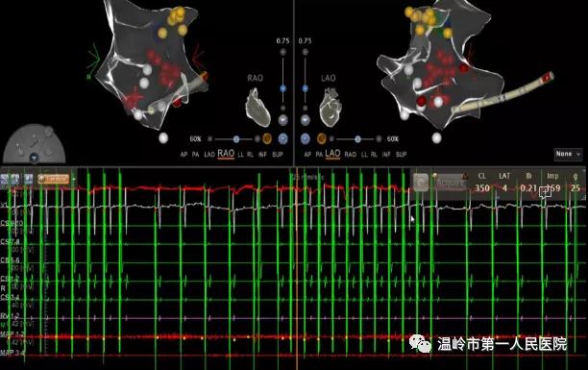Open the None dropdown
Screen dimensions: 588x370
click(x=568, y=154)
